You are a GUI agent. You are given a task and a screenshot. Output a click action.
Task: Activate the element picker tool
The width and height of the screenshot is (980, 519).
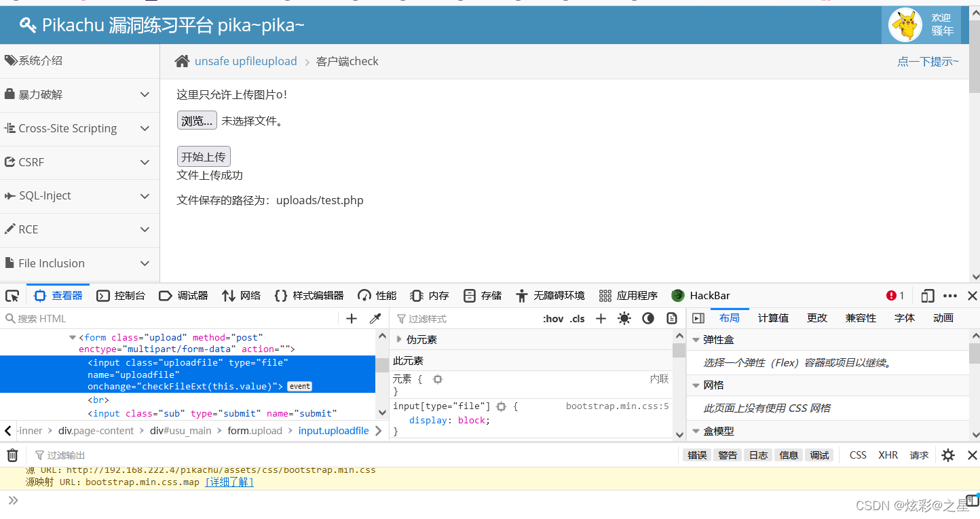click(x=12, y=296)
